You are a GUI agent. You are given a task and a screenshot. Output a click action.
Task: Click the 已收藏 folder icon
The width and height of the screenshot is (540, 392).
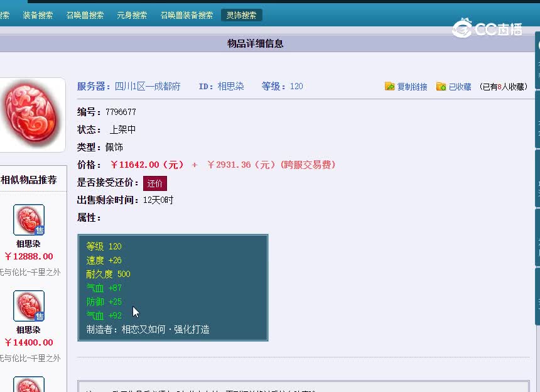click(441, 86)
